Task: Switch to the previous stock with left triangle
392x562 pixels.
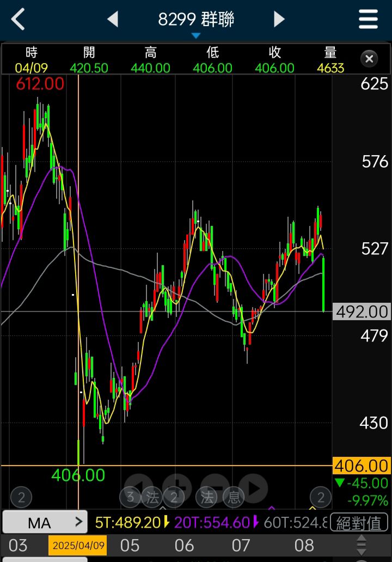Action: (113, 19)
